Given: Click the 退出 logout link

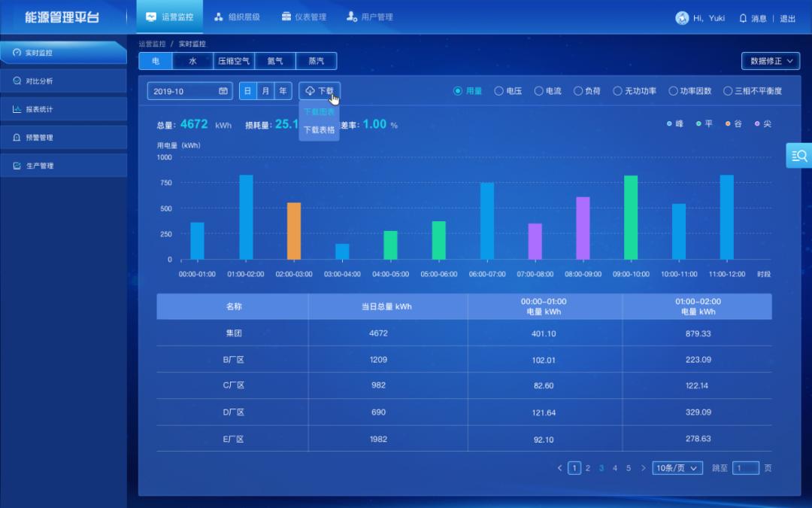Looking at the screenshot, I should click(x=788, y=18).
